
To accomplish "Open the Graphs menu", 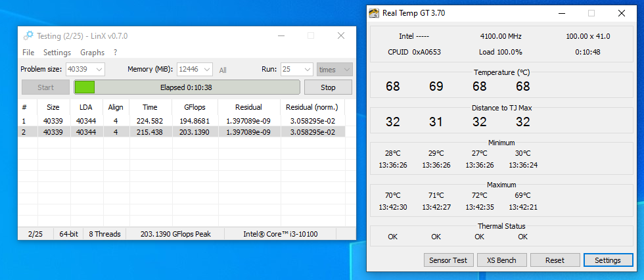I will tap(92, 53).
